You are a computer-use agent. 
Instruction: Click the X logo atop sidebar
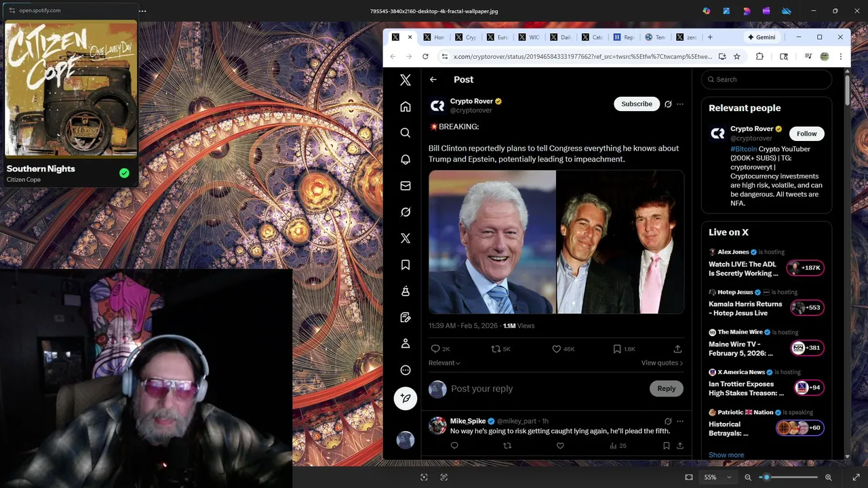point(406,80)
